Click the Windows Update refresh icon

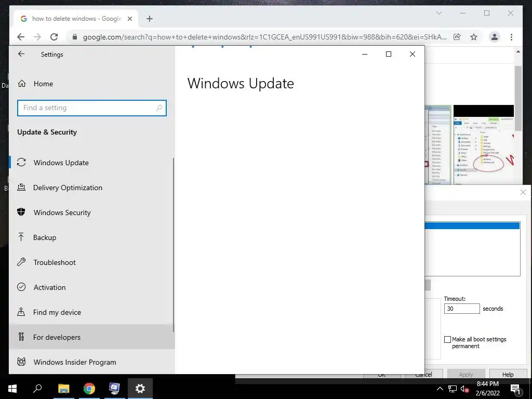point(21,162)
